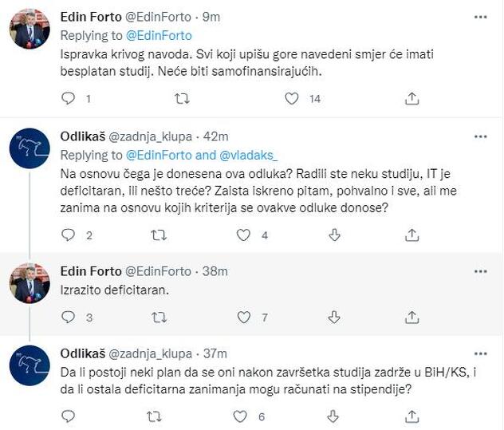Retweet the Odlikaš 42m tweet
This screenshot has width=504, height=430.
pyautogui.click(x=159, y=235)
